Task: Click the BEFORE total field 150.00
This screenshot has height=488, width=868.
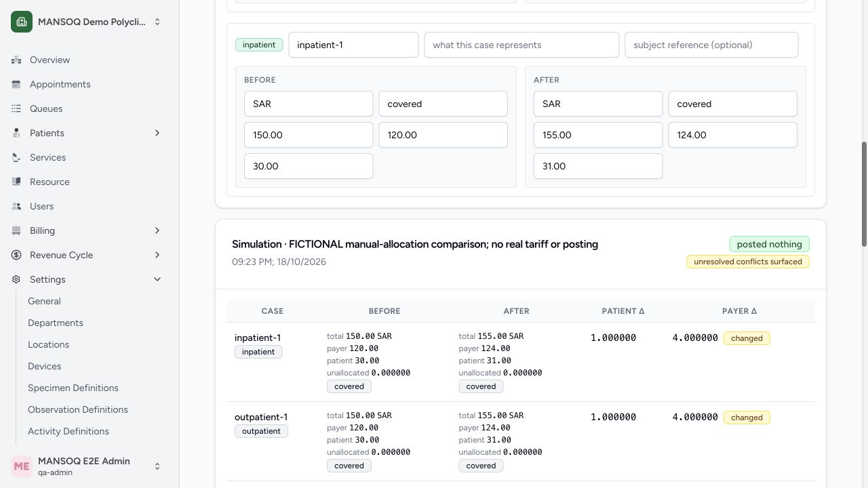Action: pos(309,135)
